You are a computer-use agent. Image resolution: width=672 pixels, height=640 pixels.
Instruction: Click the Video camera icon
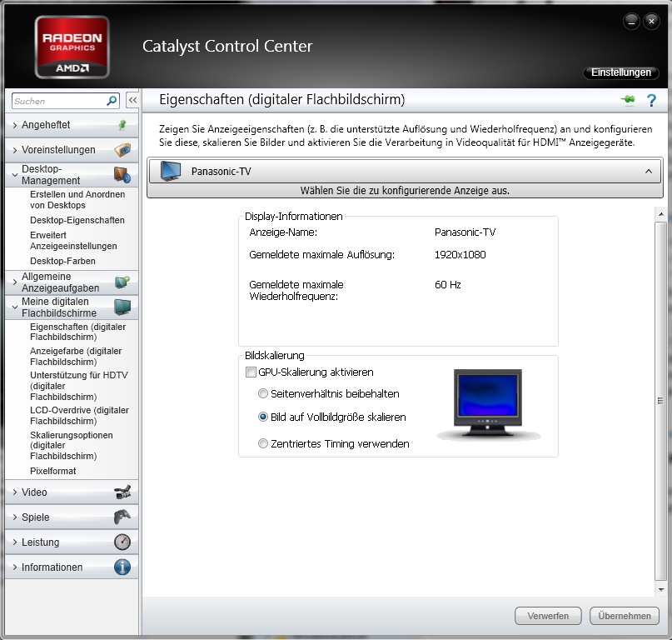click(122, 492)
